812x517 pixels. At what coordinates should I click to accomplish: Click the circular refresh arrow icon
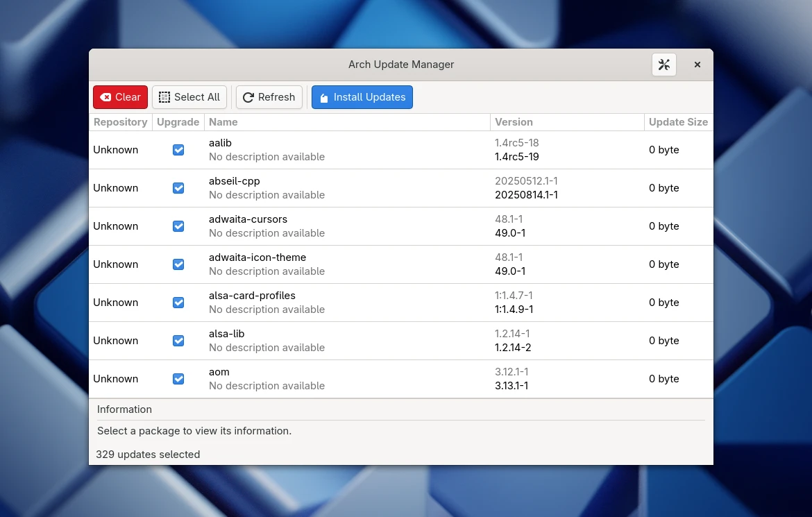point(248,97)
